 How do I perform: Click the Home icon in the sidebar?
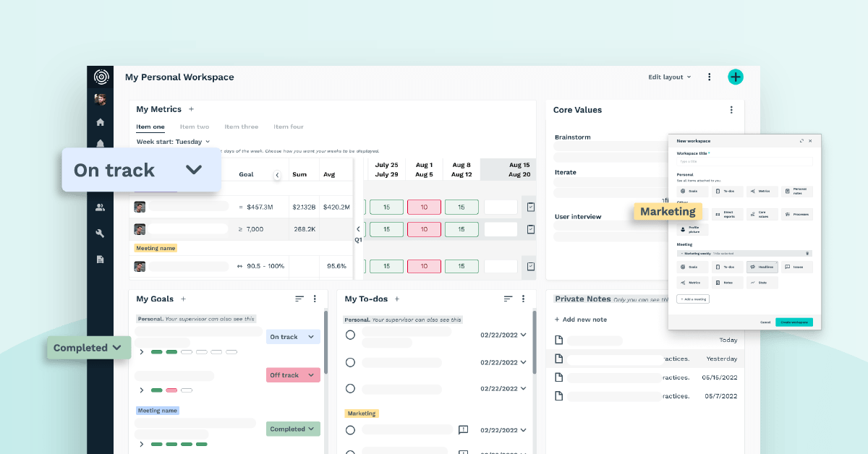coord(101,122)
